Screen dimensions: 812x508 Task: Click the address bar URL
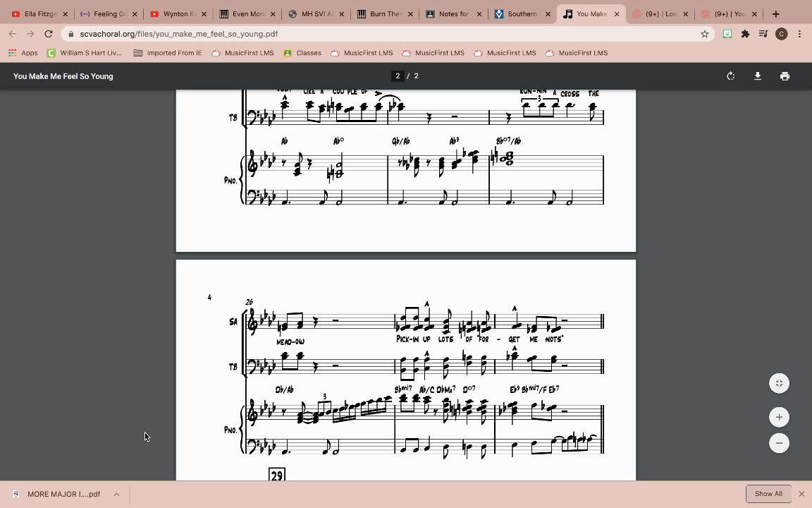[178, 34]
